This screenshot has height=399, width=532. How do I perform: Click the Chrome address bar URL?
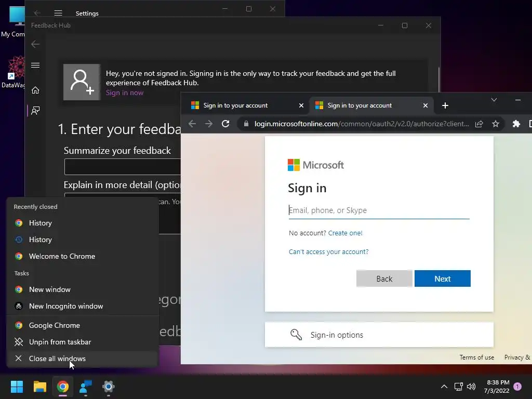(x=362, y=124)
